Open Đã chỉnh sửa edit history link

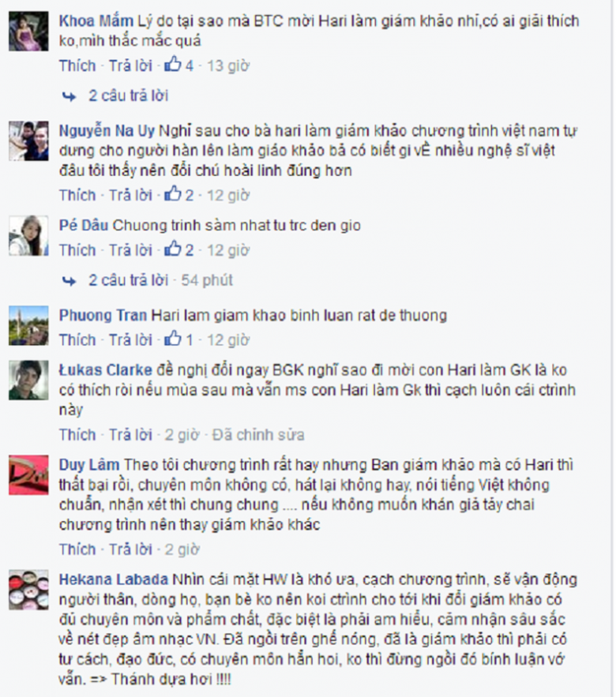pyautogui.click(x=258, y=435)
